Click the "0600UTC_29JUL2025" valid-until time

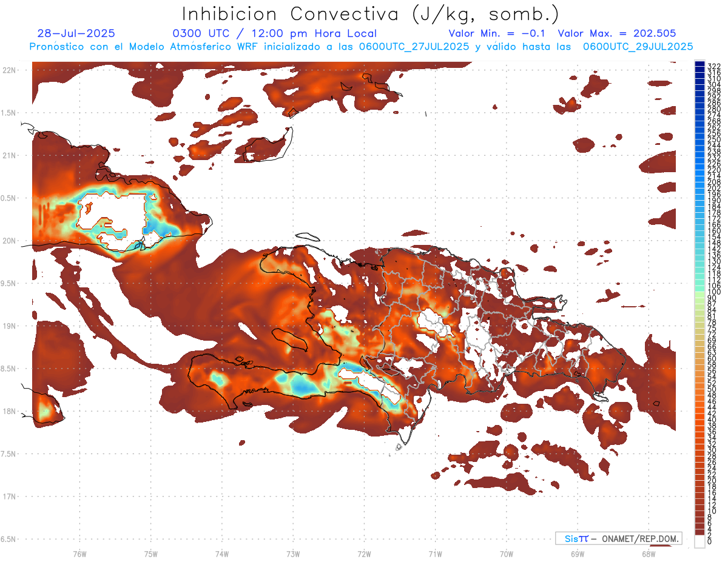(638, 46)
